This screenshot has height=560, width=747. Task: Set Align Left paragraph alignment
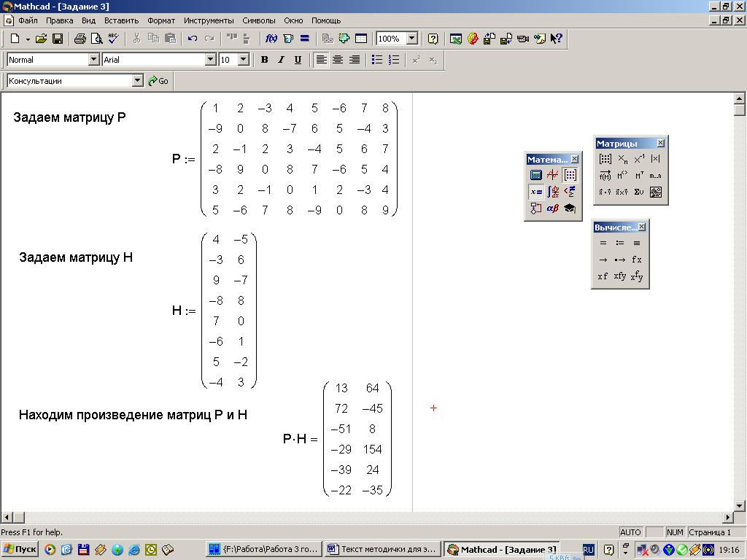pos(321,60)
